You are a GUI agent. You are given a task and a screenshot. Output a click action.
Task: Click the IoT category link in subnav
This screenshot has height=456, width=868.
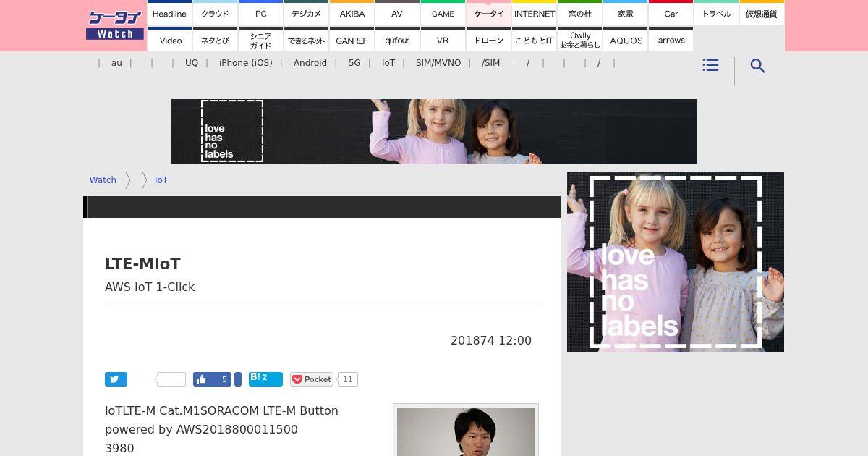coord(388,63)
